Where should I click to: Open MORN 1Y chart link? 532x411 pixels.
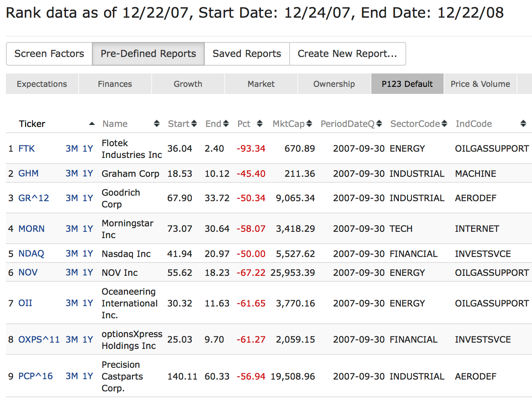[88, 229]
